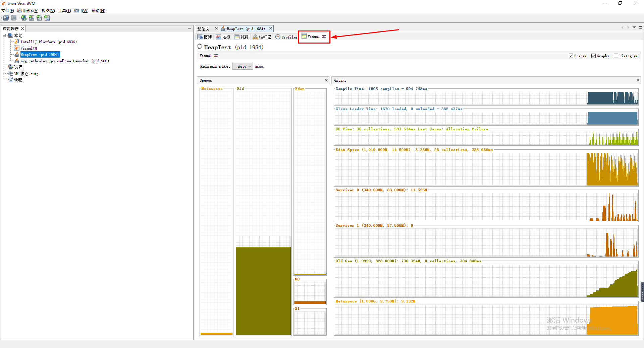Click the Eden Space graph
This screenshot has height=348, width=644.
coord(486,169)
